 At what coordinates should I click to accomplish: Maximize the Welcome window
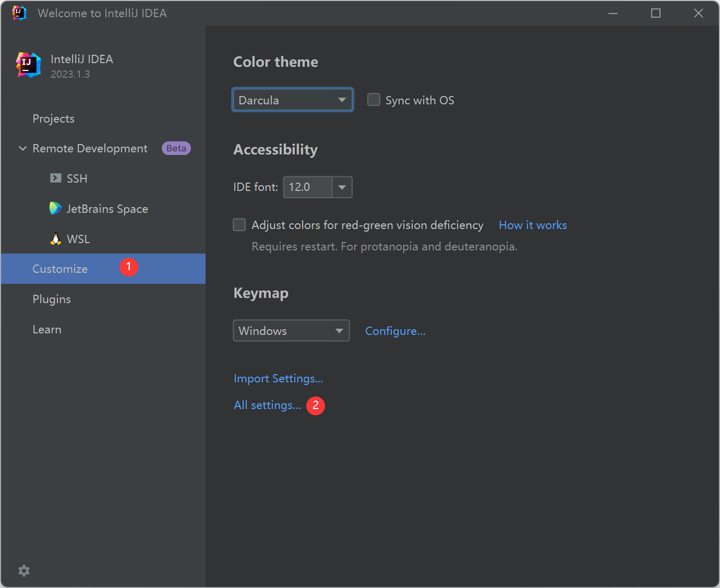pyautogui.click(x=656, y=13)
